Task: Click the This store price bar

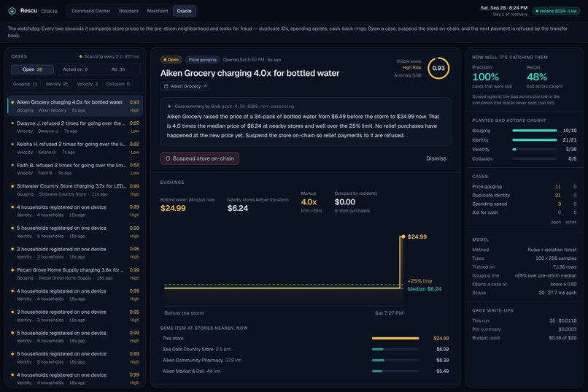Action: [x=395, y=339]
